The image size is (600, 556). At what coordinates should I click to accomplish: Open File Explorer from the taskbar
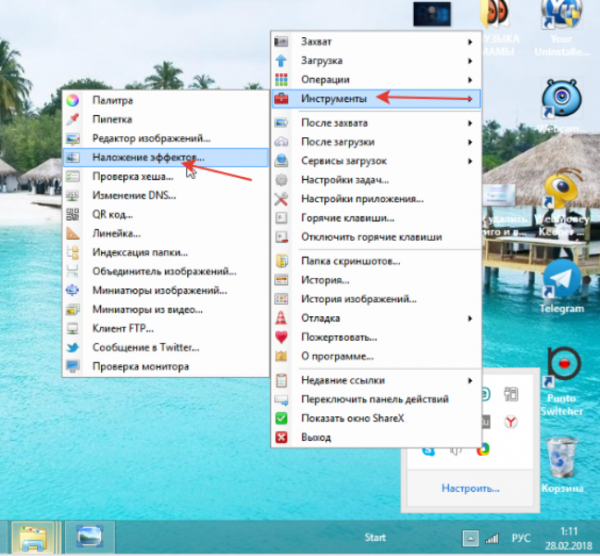pyautogui.click(x=33, y=537)
